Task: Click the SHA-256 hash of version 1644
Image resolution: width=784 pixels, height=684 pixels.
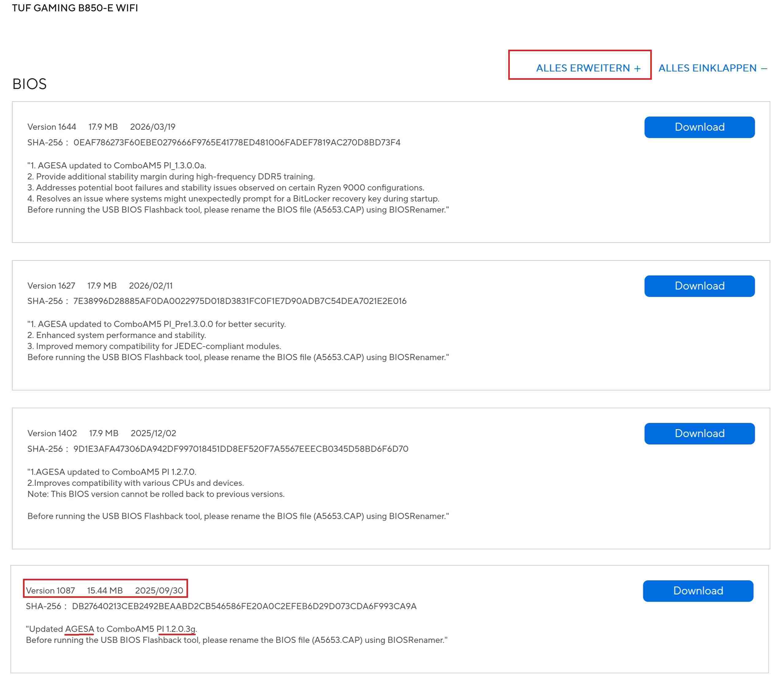Action: [237, 142]
